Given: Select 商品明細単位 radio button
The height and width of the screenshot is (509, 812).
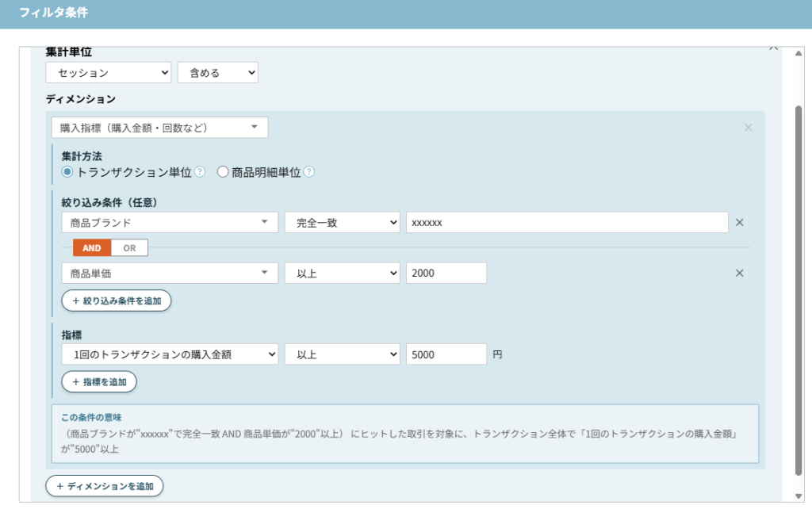Looking at the screenshot, I should point(223,172).
